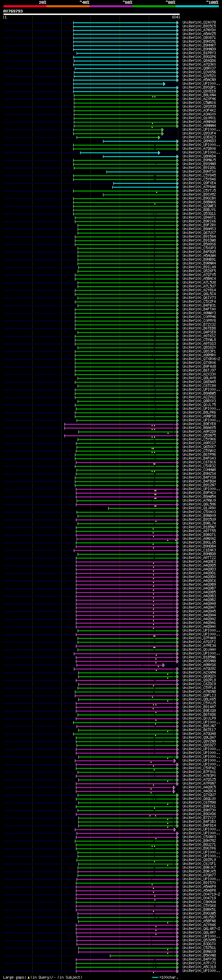The width and height of the screenshot is (222, 980).
Task: Select the UniRef100_A2X330 label
Action: pos(199,374)
